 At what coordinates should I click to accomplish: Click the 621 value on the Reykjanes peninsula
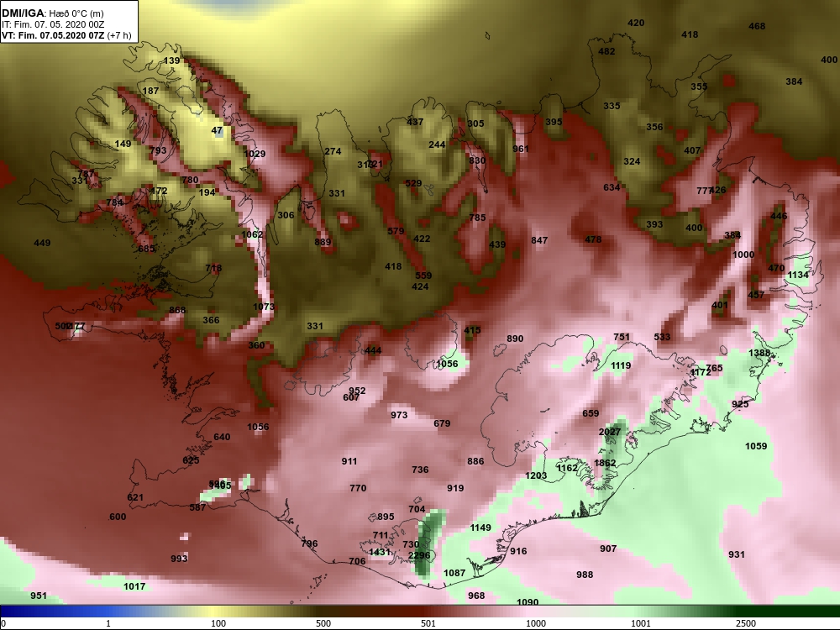135,497
